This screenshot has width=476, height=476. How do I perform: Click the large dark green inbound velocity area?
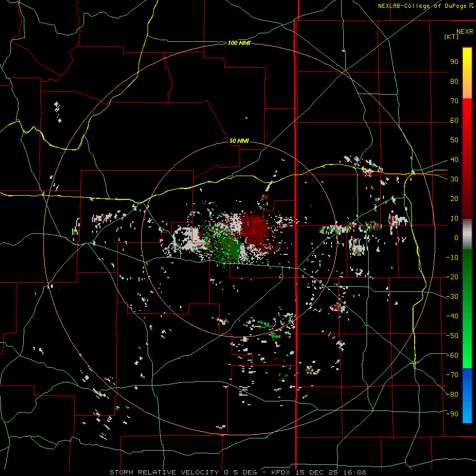(x=227, y=248)
